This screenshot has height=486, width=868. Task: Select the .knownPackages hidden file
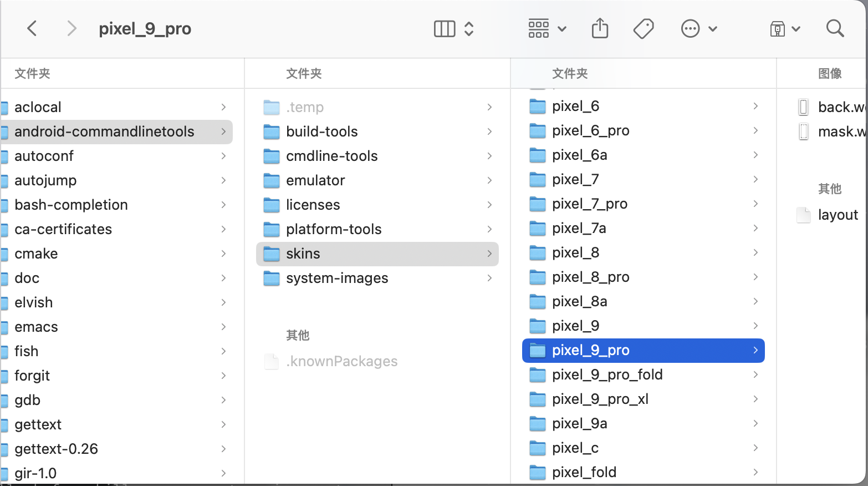(x=341, y=361)
